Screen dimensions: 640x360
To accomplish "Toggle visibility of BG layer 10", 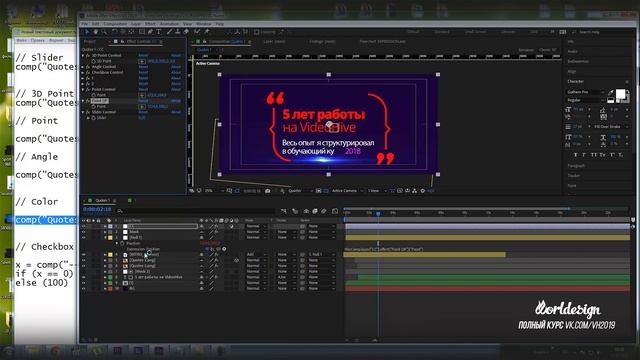I will (x=84, y=289).
